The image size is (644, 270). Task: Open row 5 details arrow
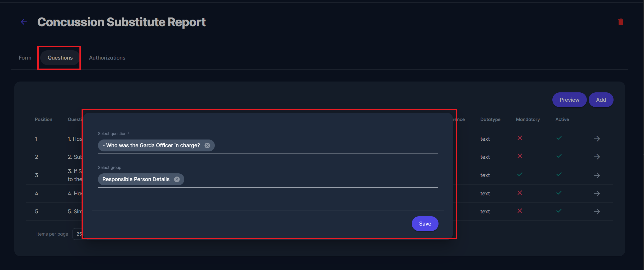[x=597, y=211]
